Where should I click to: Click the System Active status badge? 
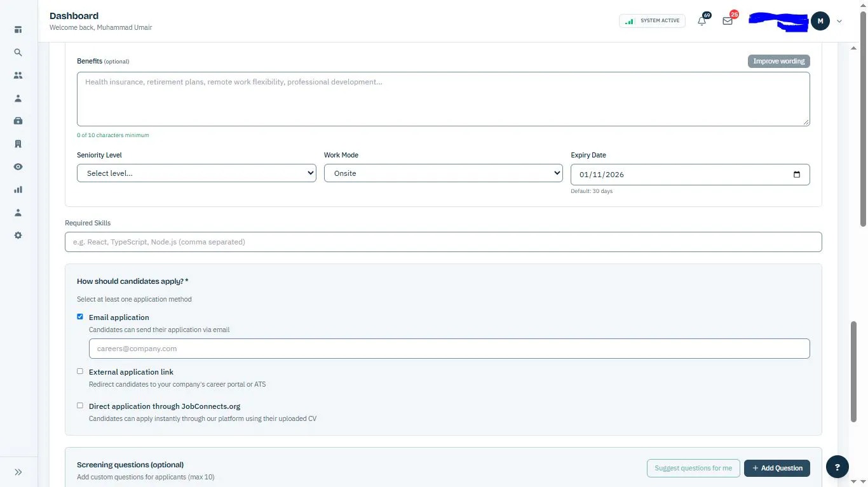pos(653,21)
